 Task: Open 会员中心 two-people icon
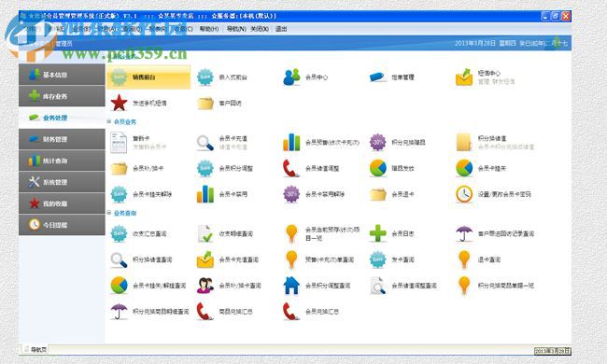(291, 77)
